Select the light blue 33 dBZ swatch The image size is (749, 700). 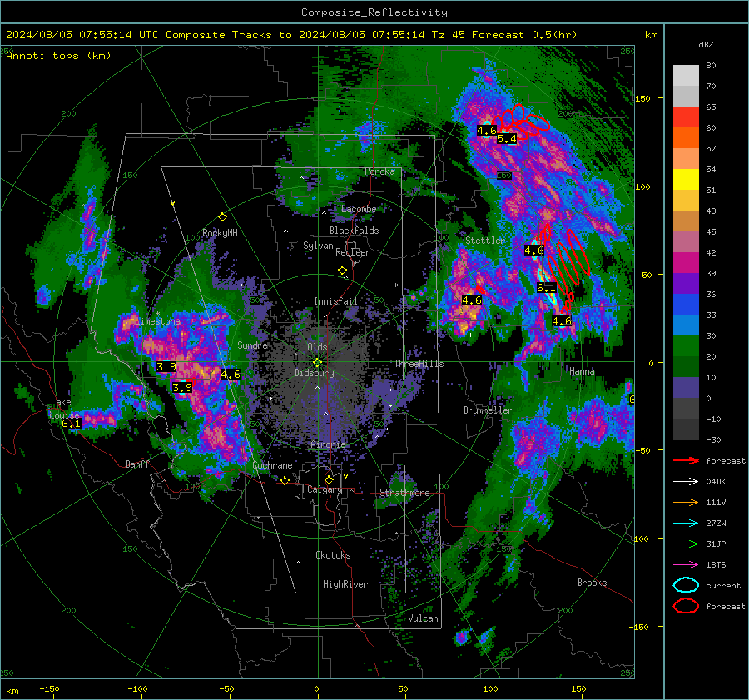click(686, 325)
